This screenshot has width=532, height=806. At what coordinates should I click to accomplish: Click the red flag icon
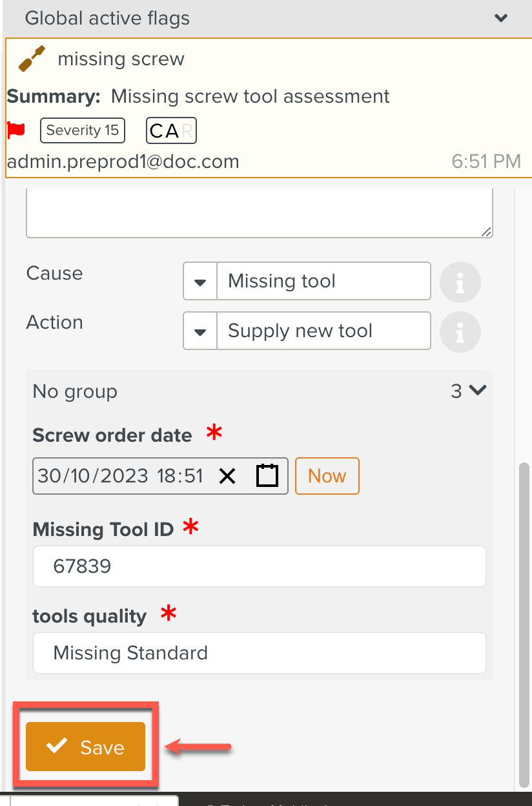pos(16,130)
